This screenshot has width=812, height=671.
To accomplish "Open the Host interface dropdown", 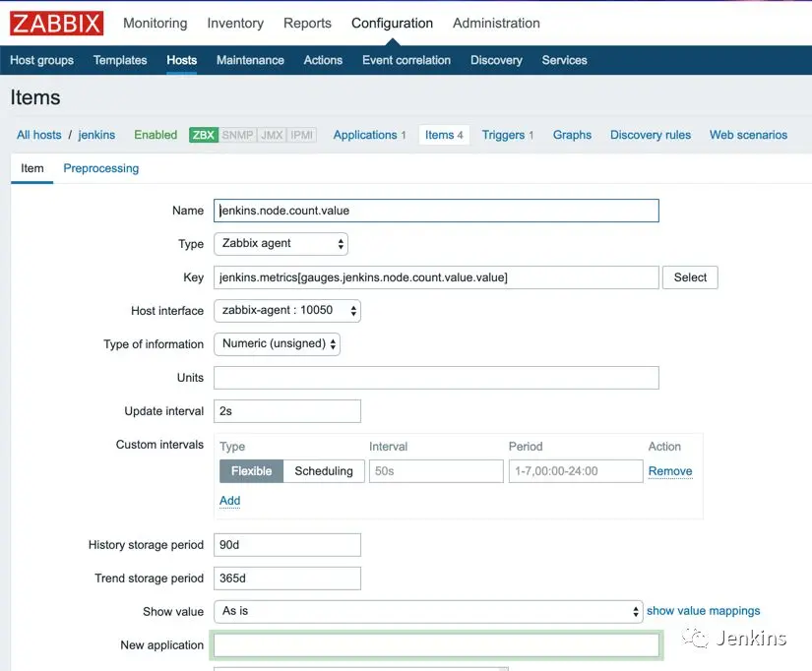I will 286,311.
